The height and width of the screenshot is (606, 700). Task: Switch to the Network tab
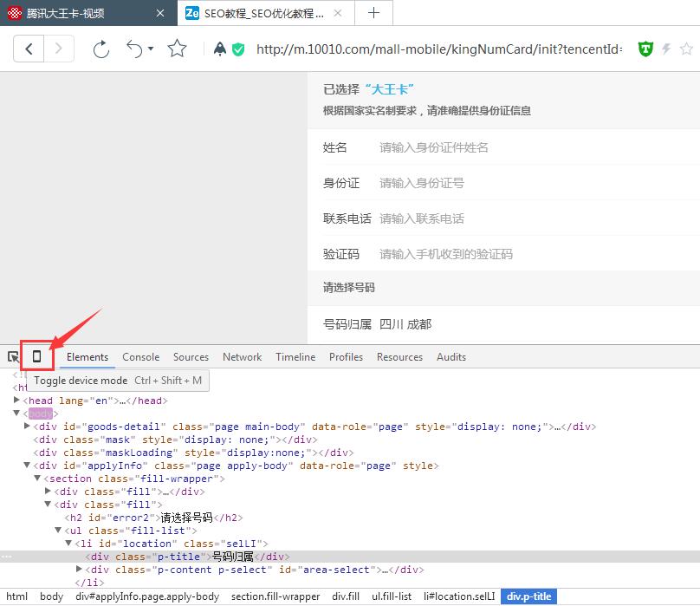pyautogui.click(x=242, y=356)
